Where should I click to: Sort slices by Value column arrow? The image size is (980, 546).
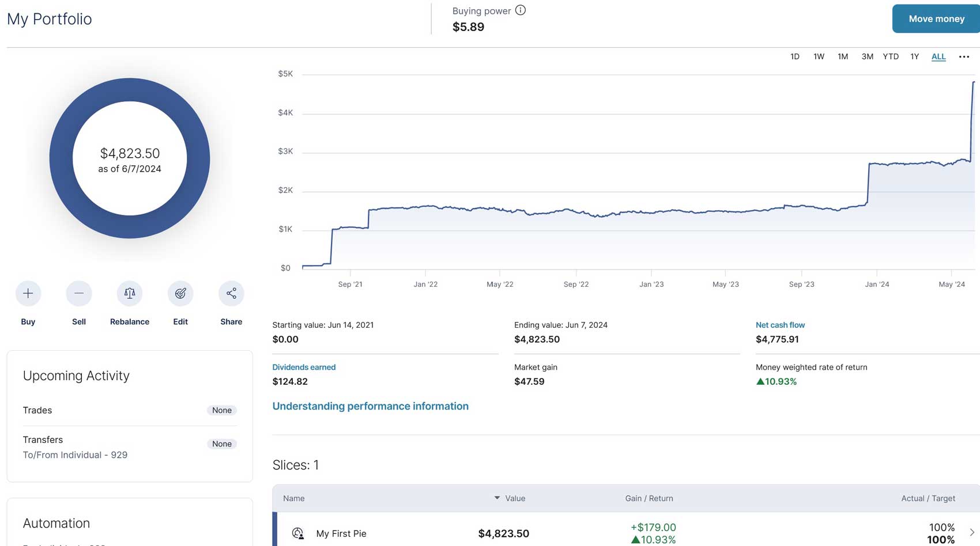tap(497, 498)
